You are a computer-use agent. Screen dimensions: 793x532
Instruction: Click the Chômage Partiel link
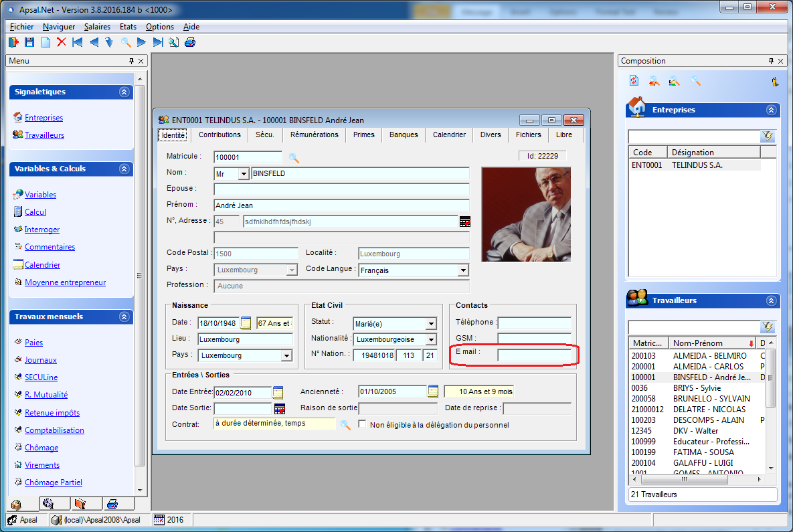(x=54, y=482)
